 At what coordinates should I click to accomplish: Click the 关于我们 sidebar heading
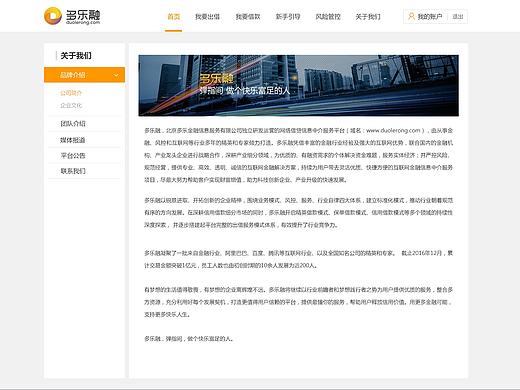click(76, 56)
